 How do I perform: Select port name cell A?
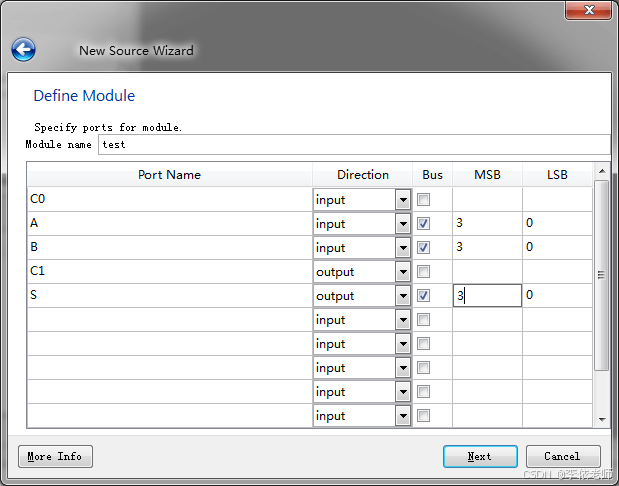[x=170, y=223]
